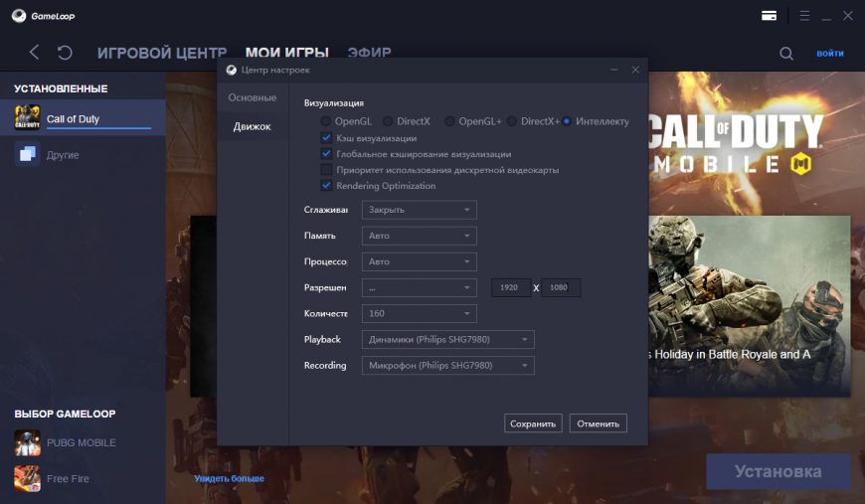This screenshot has width=865, height=504.
Task: Open the Playback device dropdown
Action: pyautogui.click(x=447, y=340)
